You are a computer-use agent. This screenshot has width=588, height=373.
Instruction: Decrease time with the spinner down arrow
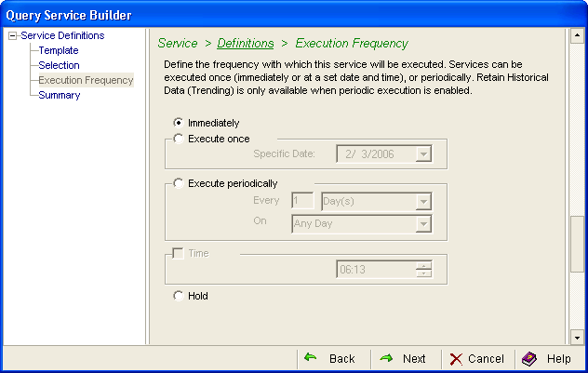pyautogui.click(x=423, y=273)
